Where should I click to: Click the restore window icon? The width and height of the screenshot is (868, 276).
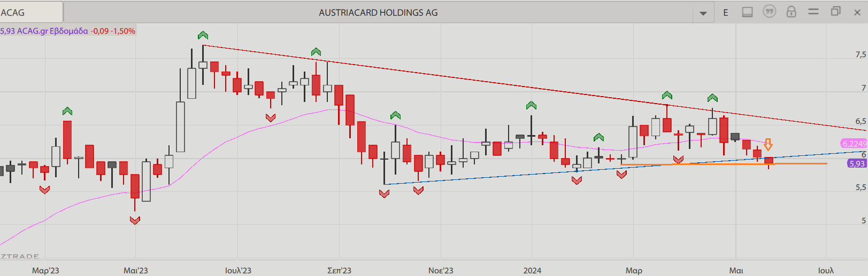click(x=835, y=11)
